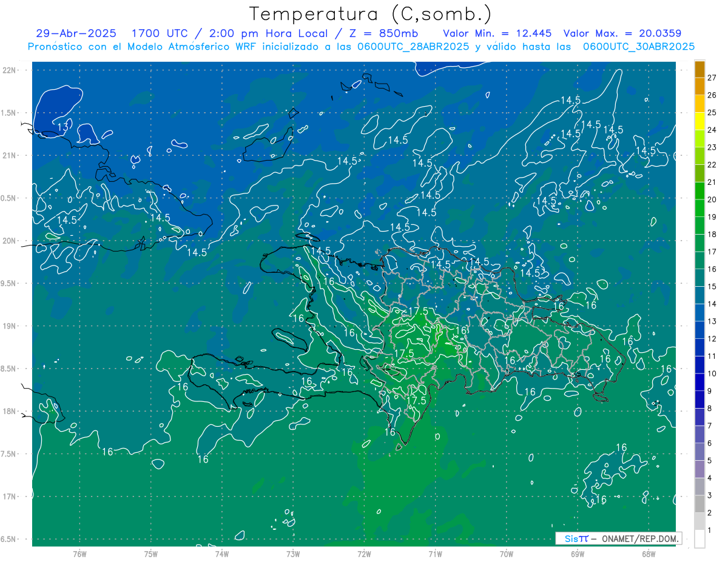Click legend scale value '7'
The image size is (728, 562).
tap(710, 426)
